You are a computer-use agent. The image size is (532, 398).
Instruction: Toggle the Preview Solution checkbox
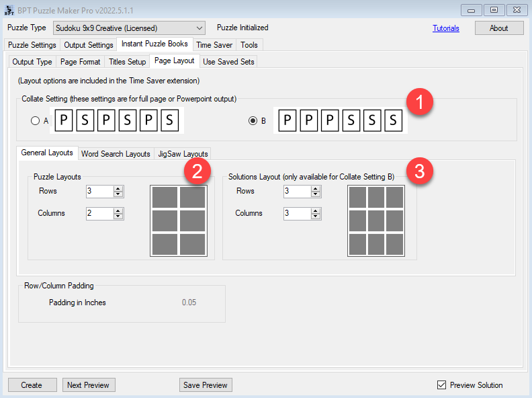click(441, 385)
